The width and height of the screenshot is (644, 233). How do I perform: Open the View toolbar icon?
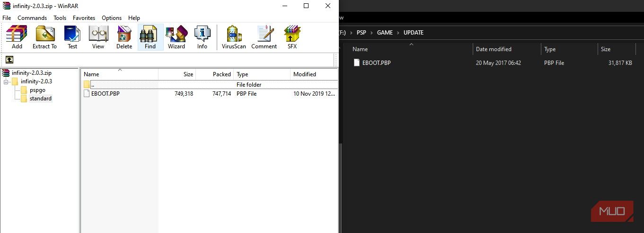98,37
